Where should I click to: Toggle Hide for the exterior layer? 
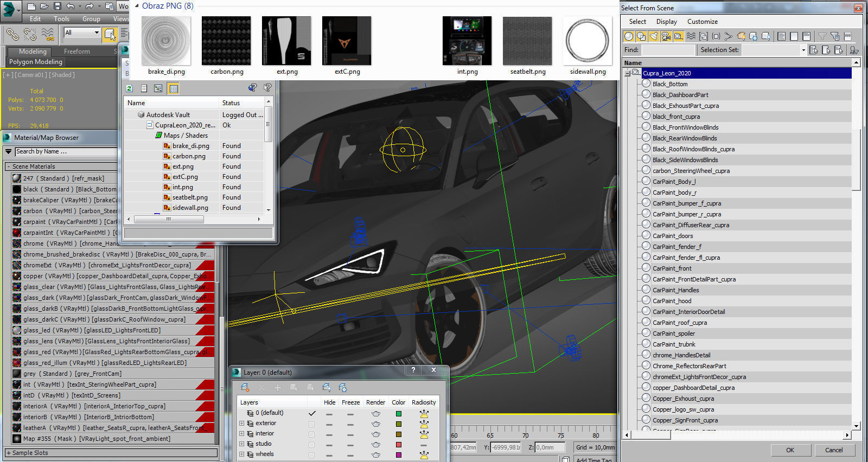[329, 424]
